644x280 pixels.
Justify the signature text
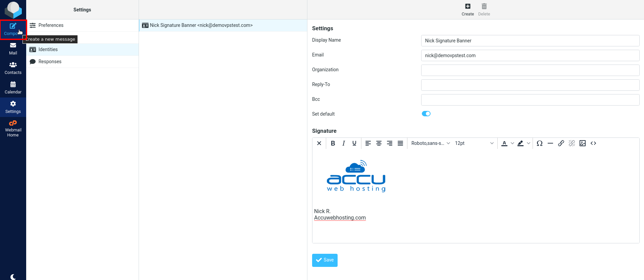pyautogui.click(x=400, y=143)
